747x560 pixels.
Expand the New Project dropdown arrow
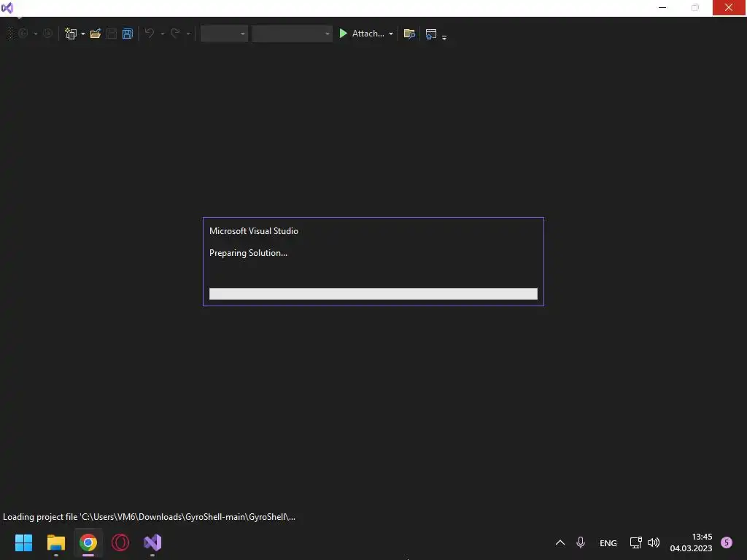pos(83,34)
